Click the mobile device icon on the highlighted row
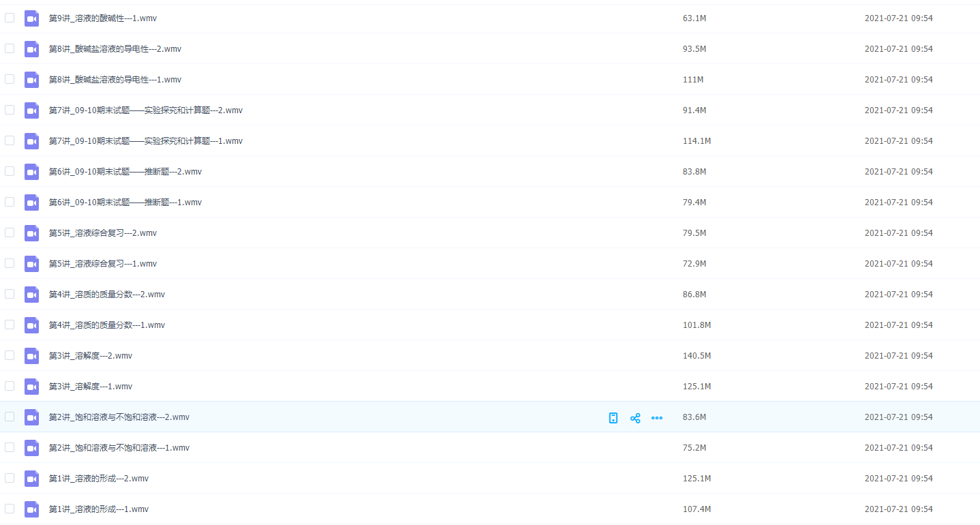The image size is (980, 525). (613, 418)
